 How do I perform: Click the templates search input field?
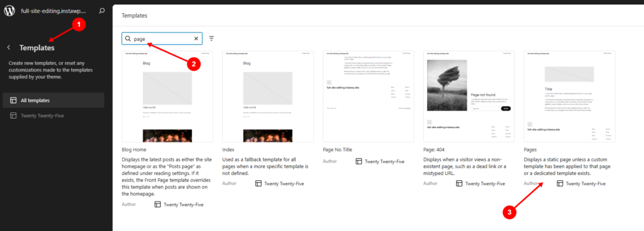click(x=162, y=38)
